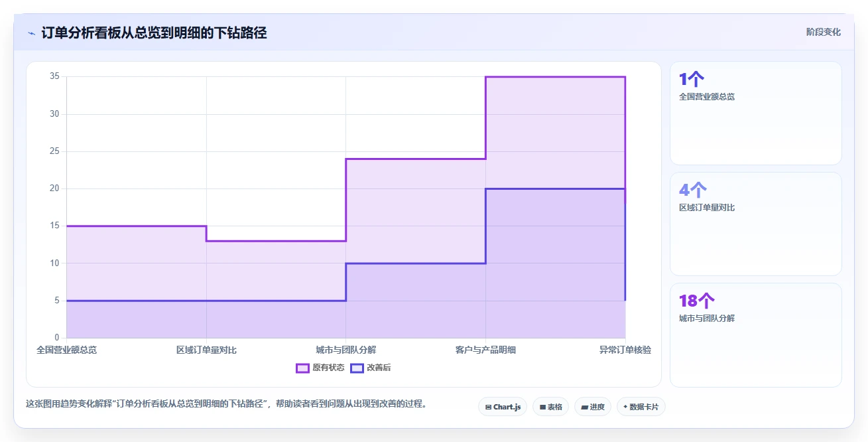
Task: Select the 数据卡片 tag chip
Action: (x=641, y=407)
